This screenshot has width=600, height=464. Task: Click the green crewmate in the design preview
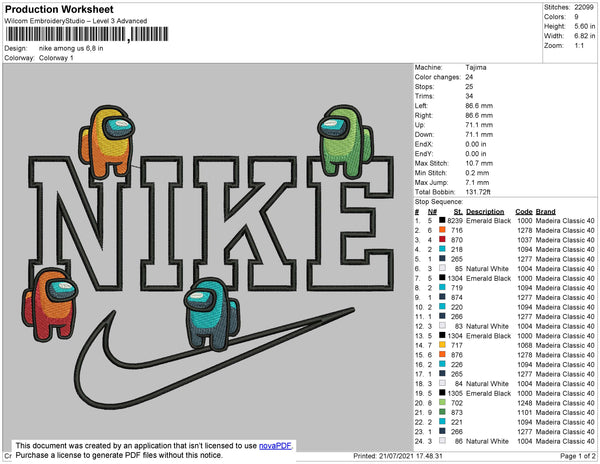coord(346,142)
